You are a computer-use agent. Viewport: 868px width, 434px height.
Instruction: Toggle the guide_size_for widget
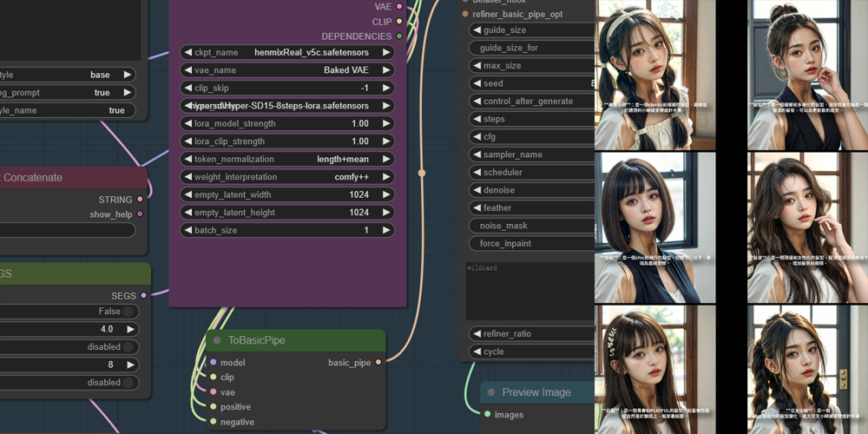point(531,48)
